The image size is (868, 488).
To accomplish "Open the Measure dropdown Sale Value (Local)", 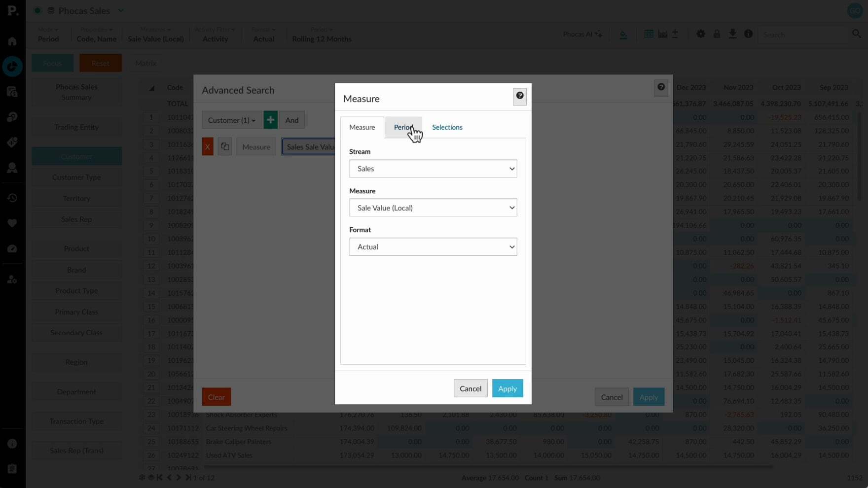I will (433, 208).
